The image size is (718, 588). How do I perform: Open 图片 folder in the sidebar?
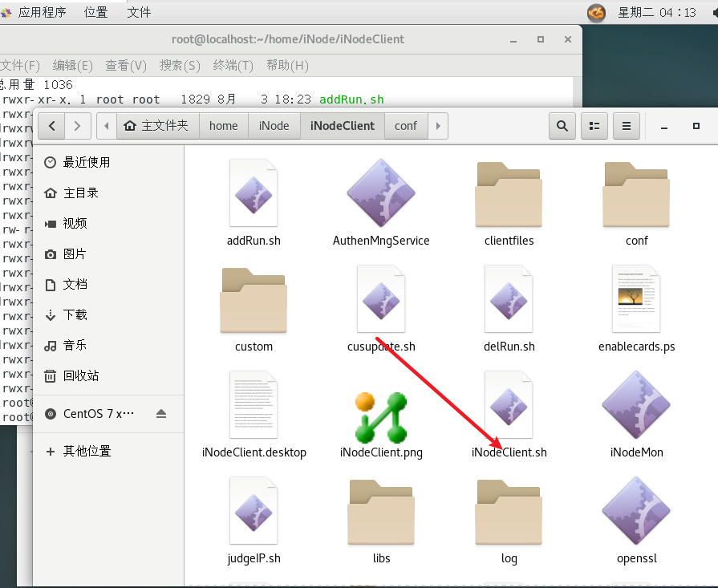pyautogui.click(x=108, y=253)
